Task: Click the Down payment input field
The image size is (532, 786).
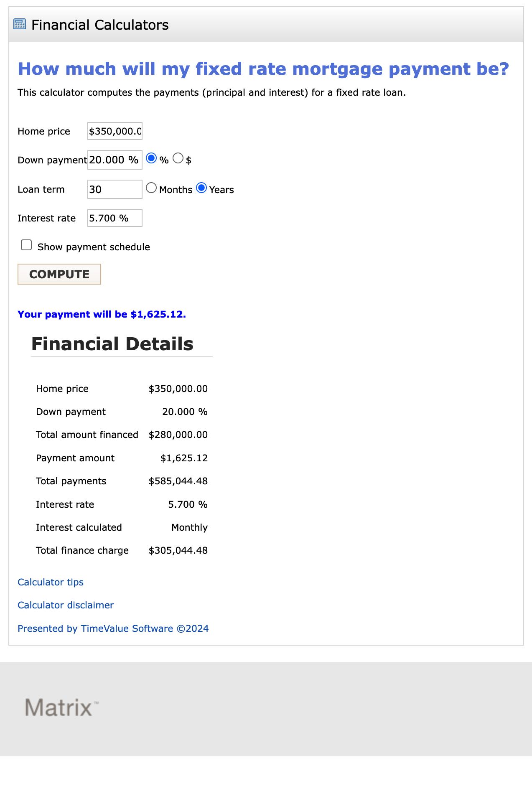Action: coord(115,160)
